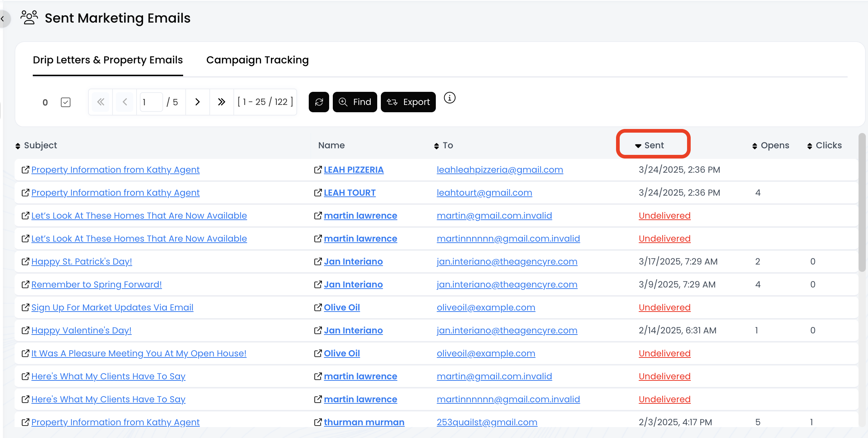Click the Export button
868x438 pixels.
coord(408,102)
